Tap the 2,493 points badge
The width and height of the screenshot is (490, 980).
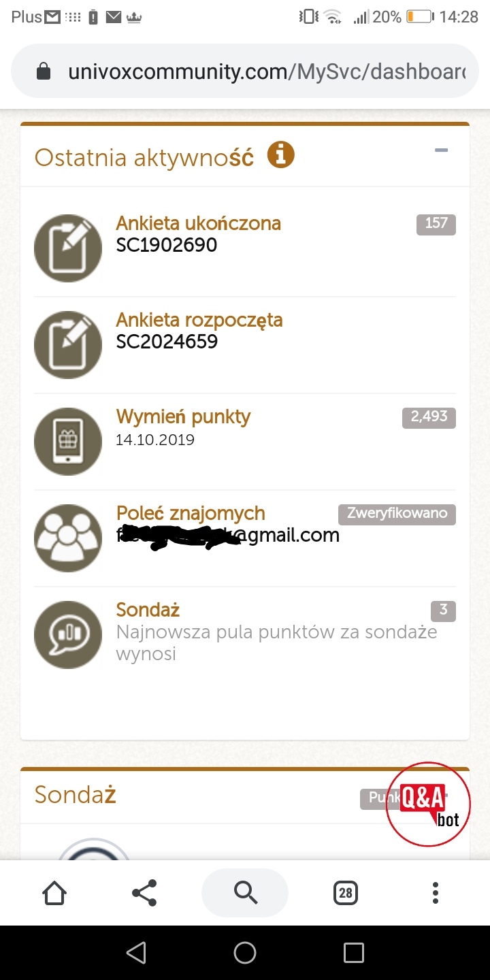pyautogui.click(x=429, y=417)
